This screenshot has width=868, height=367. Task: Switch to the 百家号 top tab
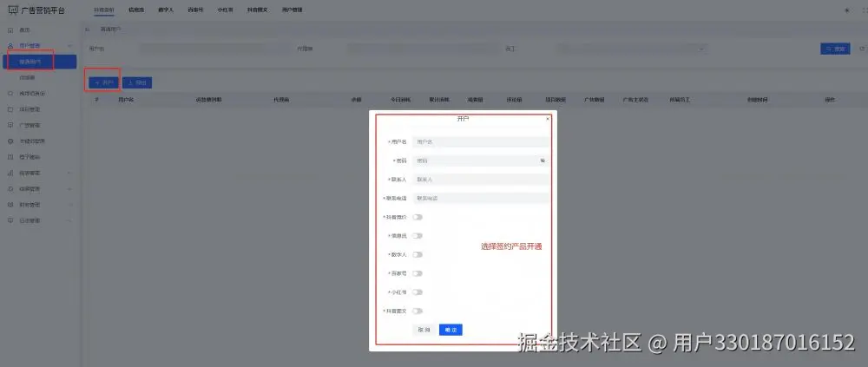(x=195, y=10)
